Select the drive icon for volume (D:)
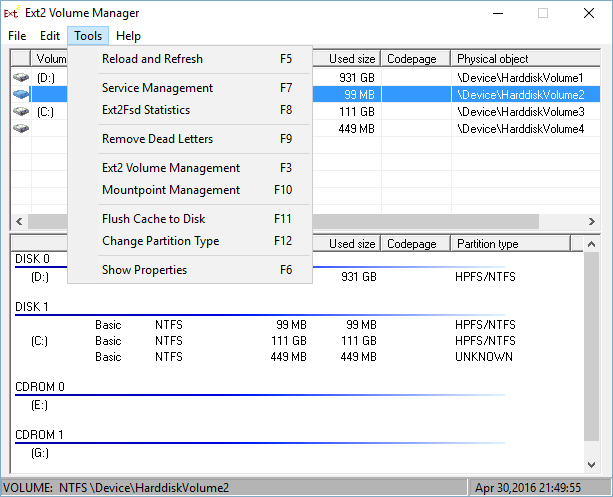The width and height of the screenshot is (613, 497). tap(21, 77)
